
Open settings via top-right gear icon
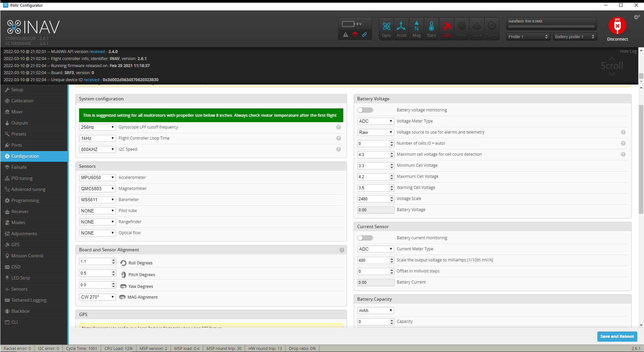(x=637, y=17)
